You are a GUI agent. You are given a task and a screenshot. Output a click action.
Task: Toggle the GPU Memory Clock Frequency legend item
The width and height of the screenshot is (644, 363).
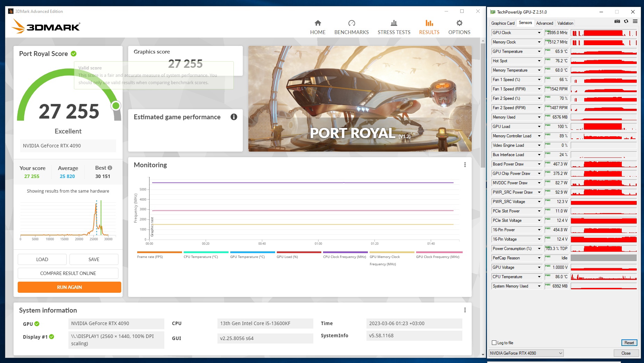click(x=392, y=259)
